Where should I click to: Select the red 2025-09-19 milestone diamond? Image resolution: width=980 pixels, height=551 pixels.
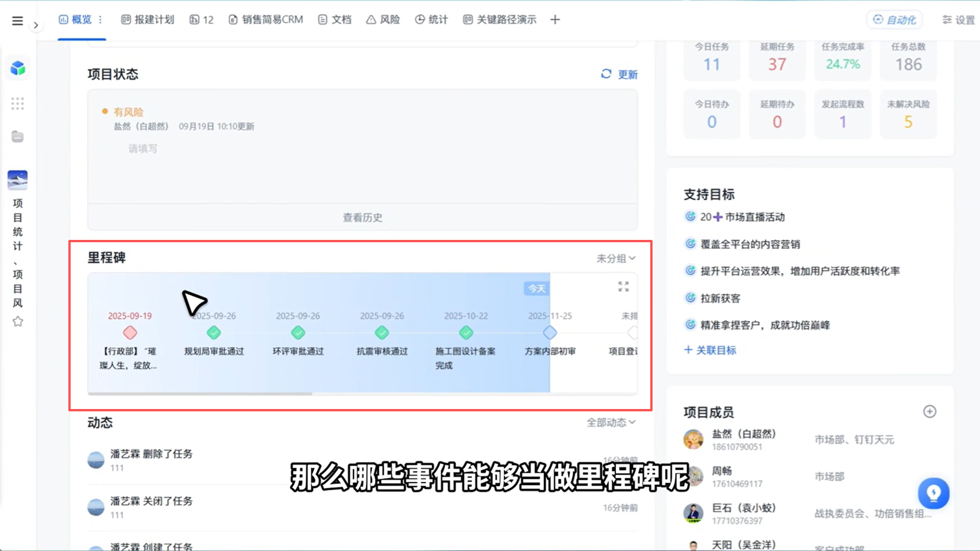click(130, 333)
